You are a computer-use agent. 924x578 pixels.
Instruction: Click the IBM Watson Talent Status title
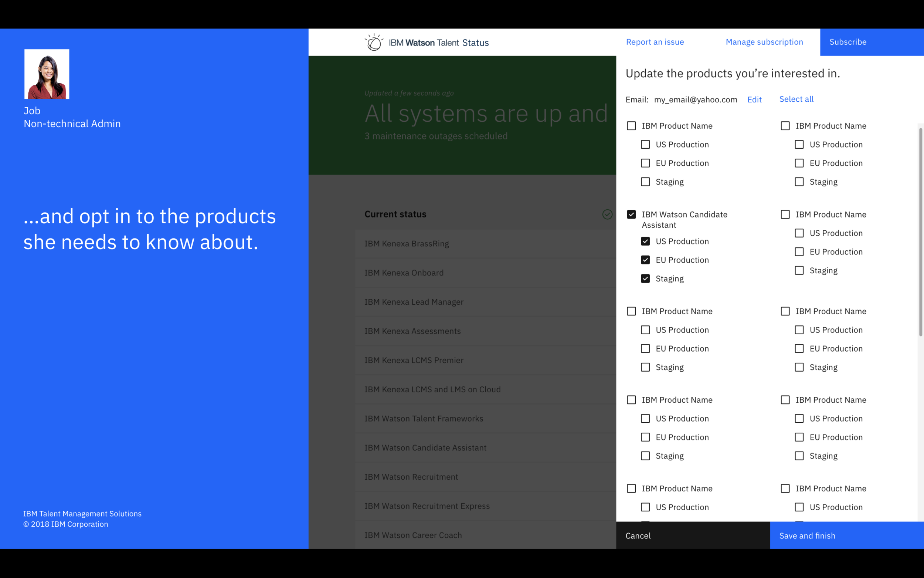pos(438,43)
